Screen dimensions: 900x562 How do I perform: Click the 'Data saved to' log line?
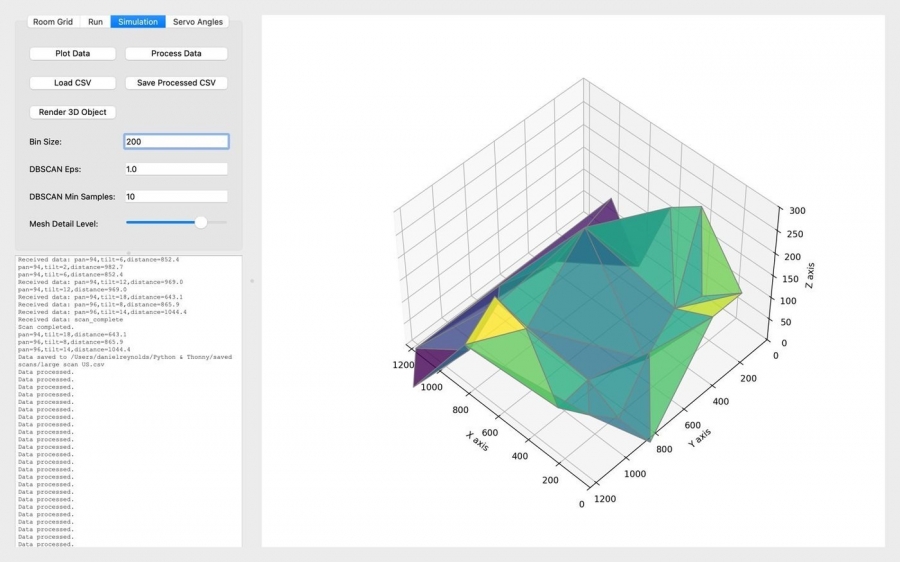125,361
